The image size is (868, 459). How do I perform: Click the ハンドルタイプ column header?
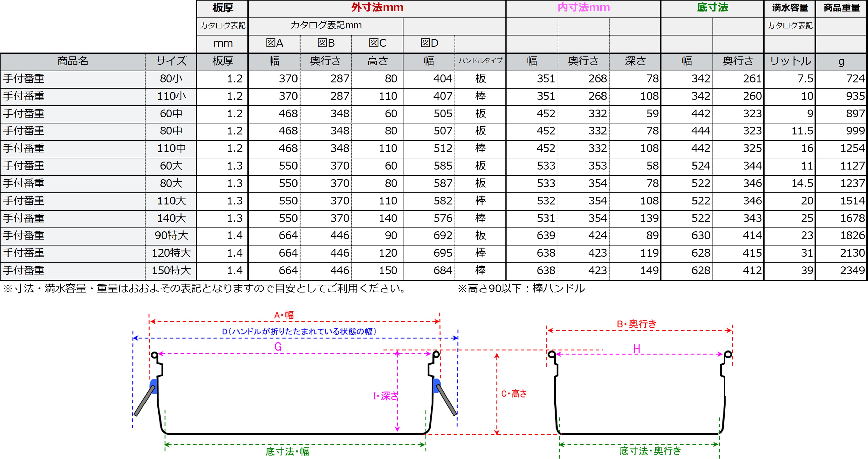[480, 61]
